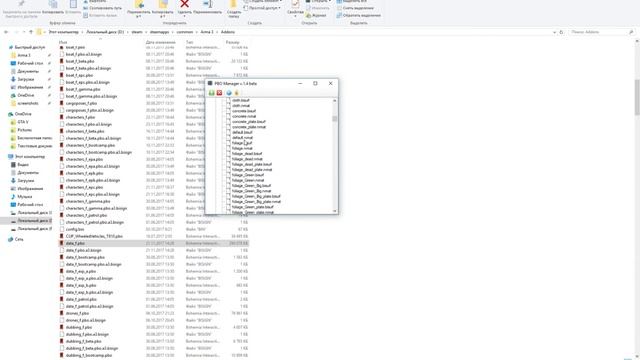
Task: Open the address bar history dropdown arrow
Action: (554, 32)
